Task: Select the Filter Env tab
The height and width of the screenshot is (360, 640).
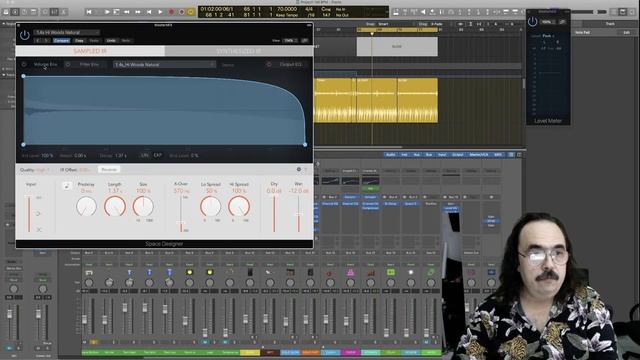Action: [x=89, y=64]
